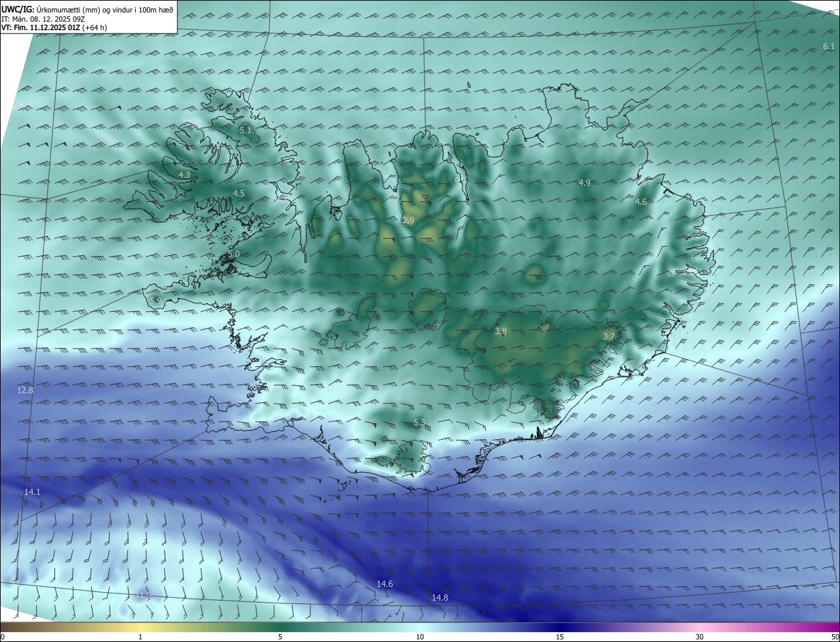This screenshot has width=840, height=642.
Task: Click the '15' tick on the color scale
Action: coord(560,637)
